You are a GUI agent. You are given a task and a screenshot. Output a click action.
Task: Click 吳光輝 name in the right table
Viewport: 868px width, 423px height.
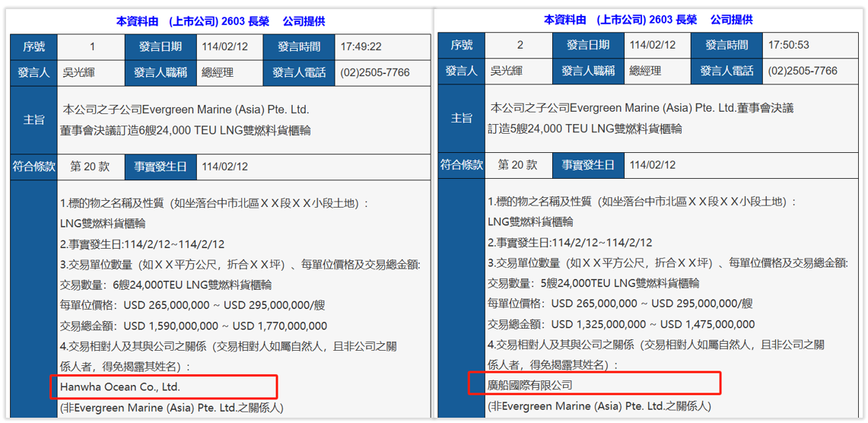coord(506,71)
